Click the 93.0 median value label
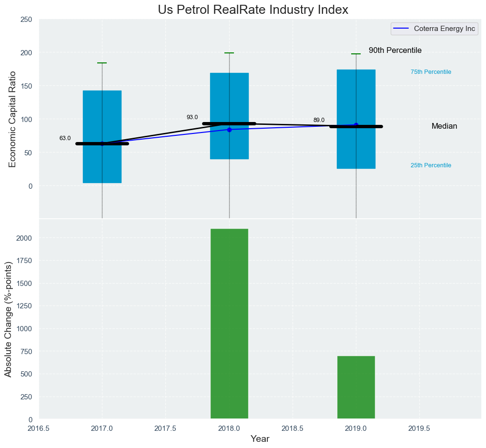 point(192,117)
